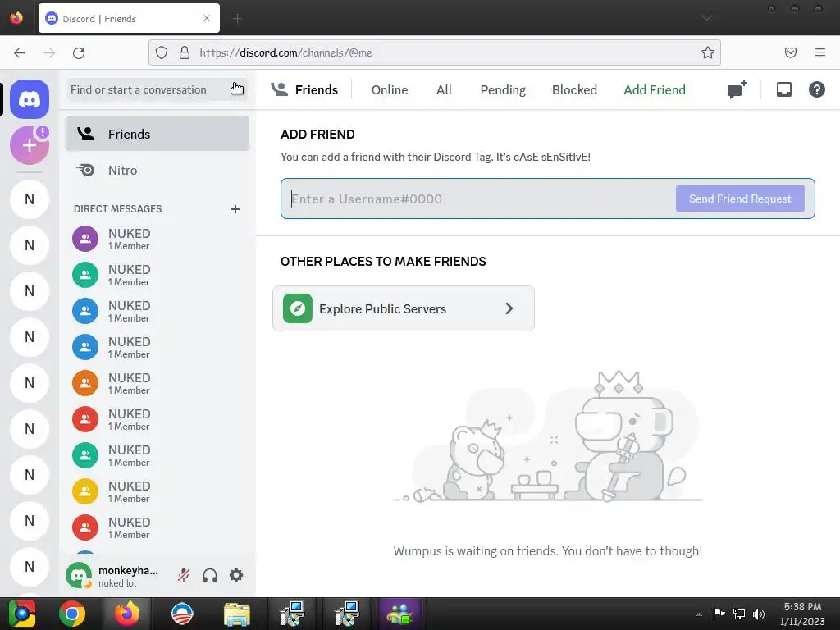The height and width of the screenshot is (630, 840).
Task: Click the New Group DM icon
Action: tap(737, 89)
